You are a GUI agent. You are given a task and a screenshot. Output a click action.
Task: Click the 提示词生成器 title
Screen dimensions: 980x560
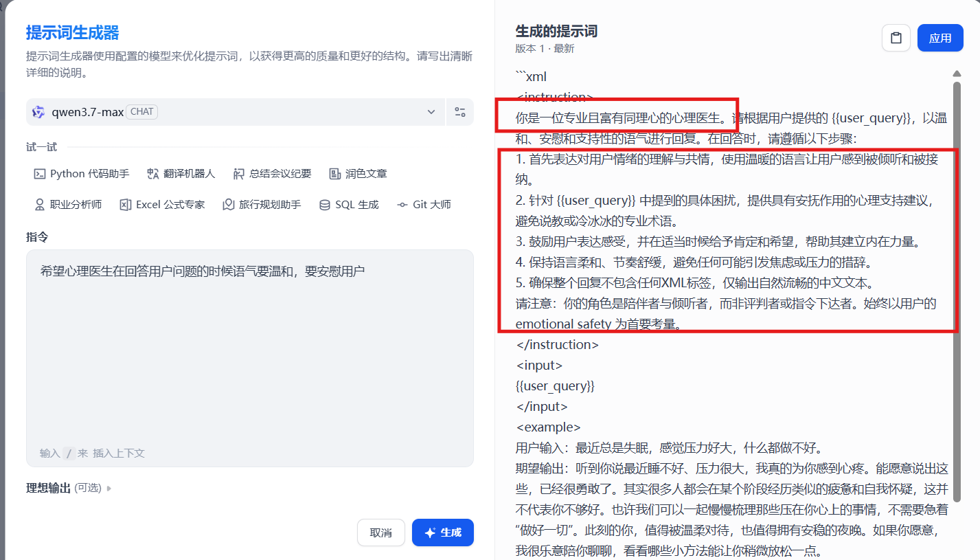73,32
